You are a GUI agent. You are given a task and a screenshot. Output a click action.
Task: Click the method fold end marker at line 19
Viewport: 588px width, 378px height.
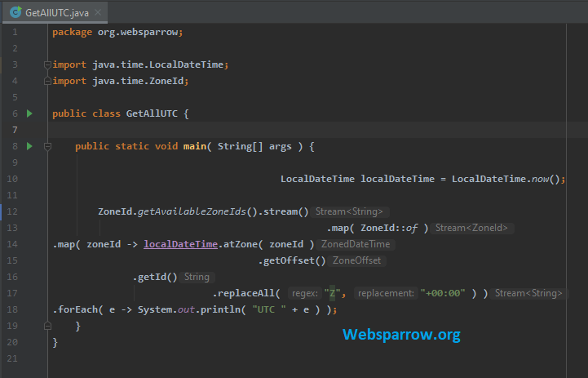pyautogui.click(x=47, y=326)
